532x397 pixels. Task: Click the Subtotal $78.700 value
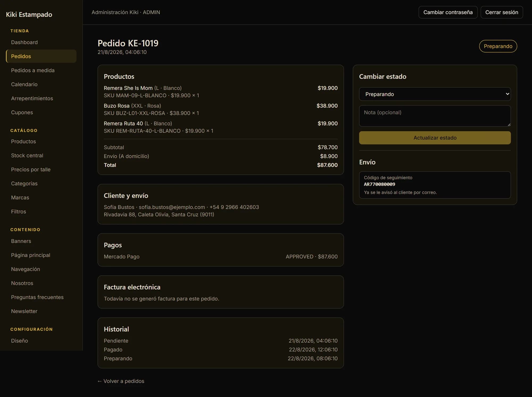pyautogui.click(x=327, y=147)
